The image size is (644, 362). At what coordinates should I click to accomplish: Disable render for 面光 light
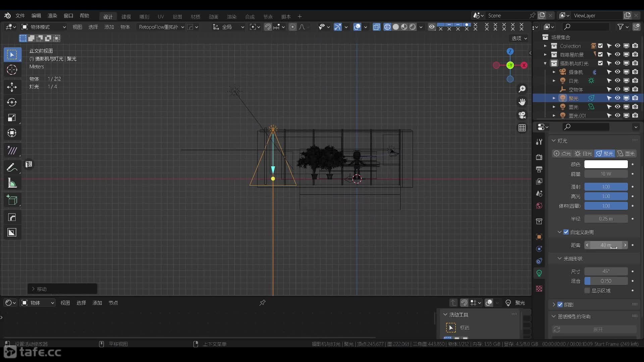635,107
